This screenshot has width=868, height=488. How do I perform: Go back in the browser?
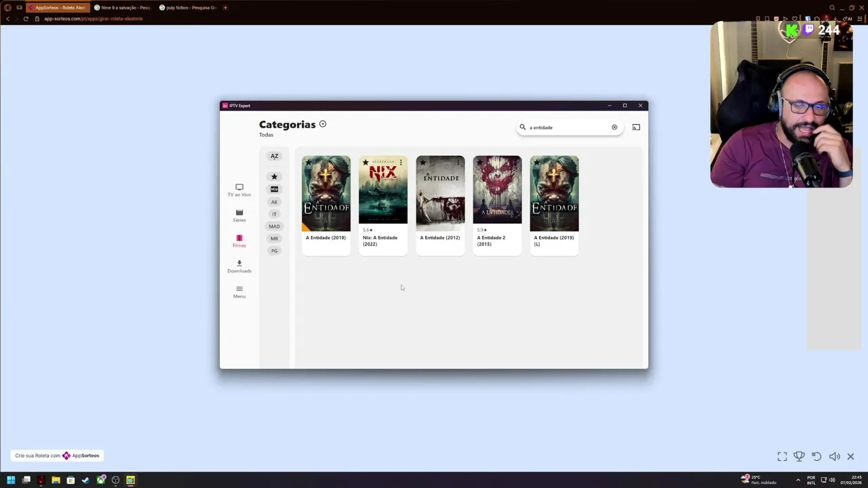click(7, 18)
